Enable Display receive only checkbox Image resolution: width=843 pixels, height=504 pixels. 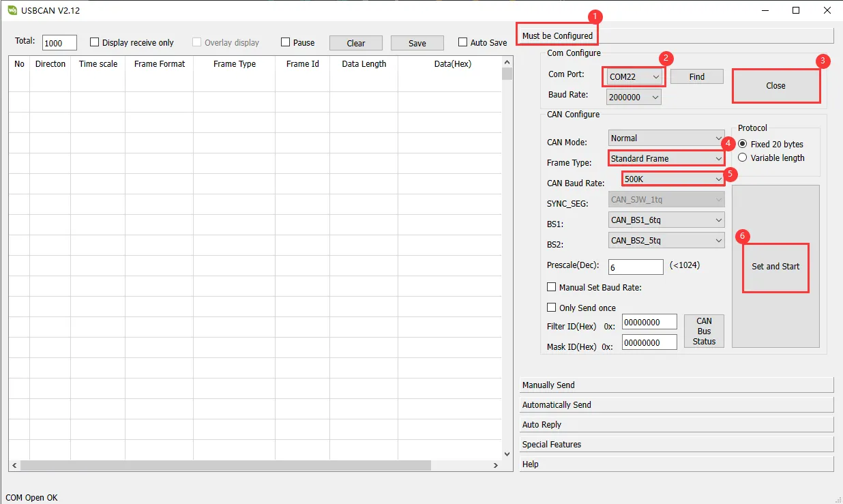click(x=95, y=42)
